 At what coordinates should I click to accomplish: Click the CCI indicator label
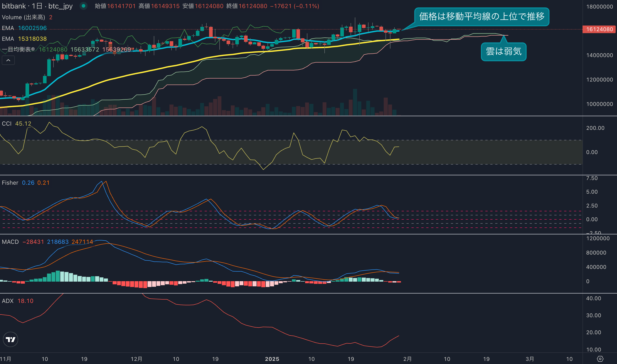7,124
